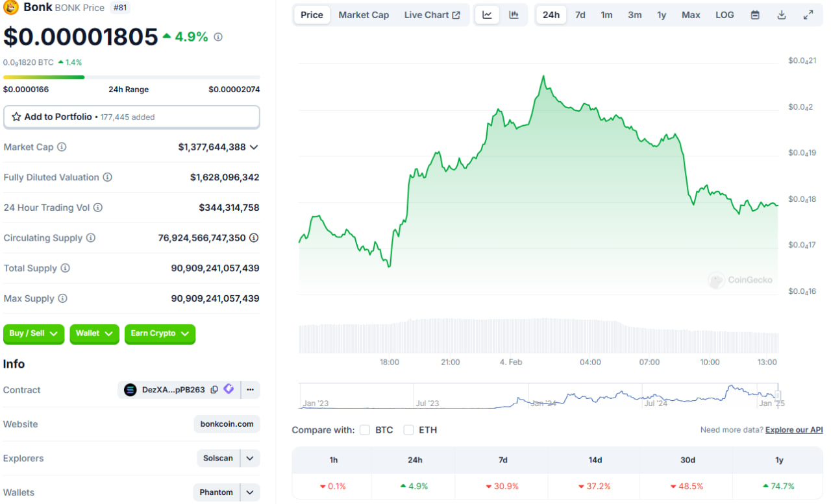Viewport: 831px width, 504px height.
Task: Click Explore our API link
Action: point(794,430)
